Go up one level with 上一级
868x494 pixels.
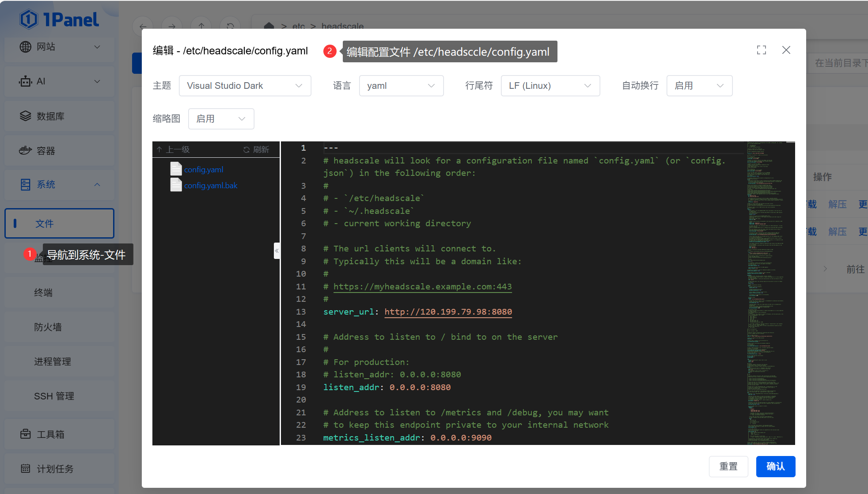[173, 149]
